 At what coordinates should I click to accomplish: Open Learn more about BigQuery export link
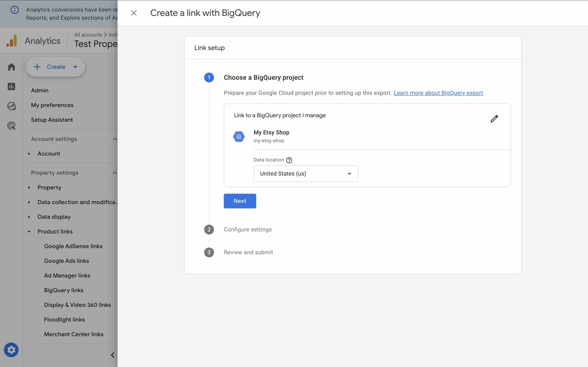[x=438, y=93]
